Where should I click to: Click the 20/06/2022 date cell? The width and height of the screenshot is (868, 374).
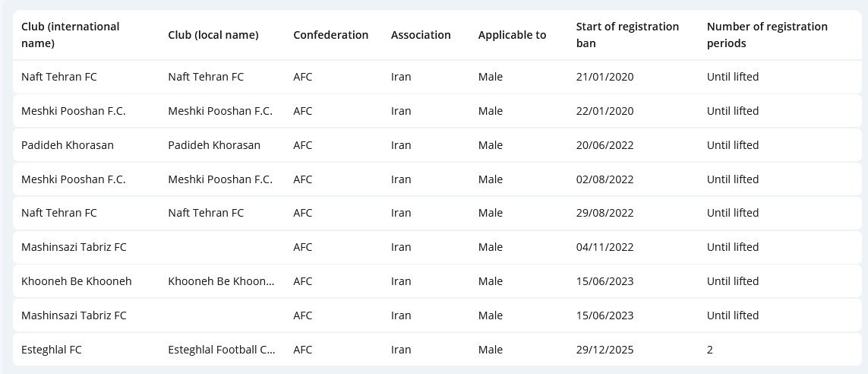coord(604,145)
